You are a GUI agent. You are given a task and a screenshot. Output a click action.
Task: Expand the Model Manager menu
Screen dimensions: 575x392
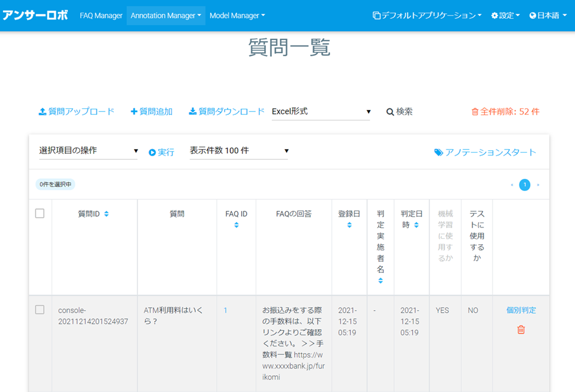[237, 16]
